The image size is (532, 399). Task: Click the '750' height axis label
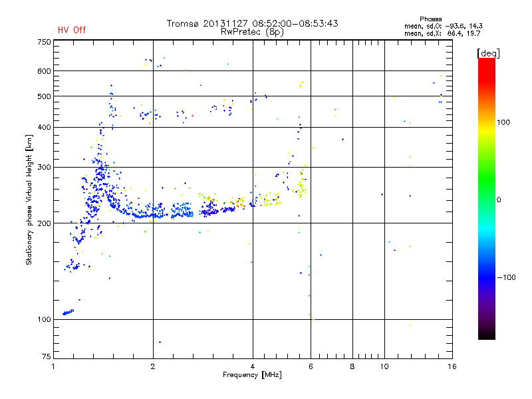click(44, 42)
